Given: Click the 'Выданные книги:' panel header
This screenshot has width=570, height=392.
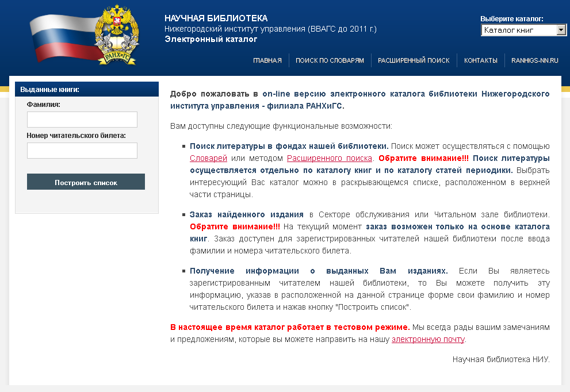Looking at the screenshot, I should tap(50, 90).
